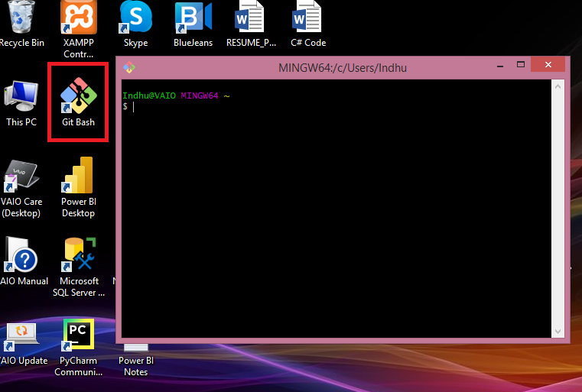The image size is (582, 392).
Task: Select VAIO Care (Desktop) shortcut
Action: [x=21, y=189]
